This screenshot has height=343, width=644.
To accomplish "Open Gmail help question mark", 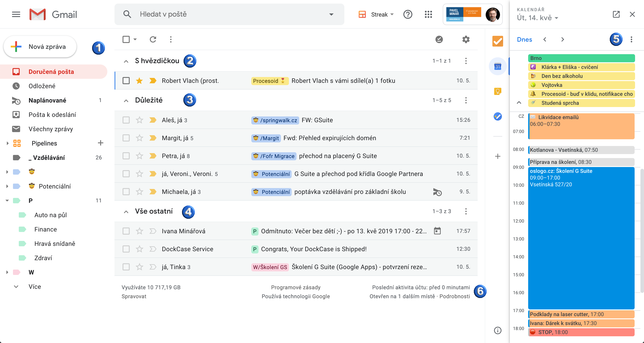I will coord(407,14).
